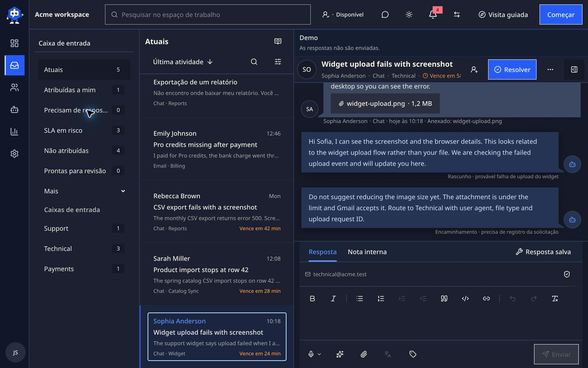Image resolution: width=588 pixels, height=368 pixels.
Task: Open microphone dropdown in reply footer
Action: pyautogui.click(x=315, y=354)
